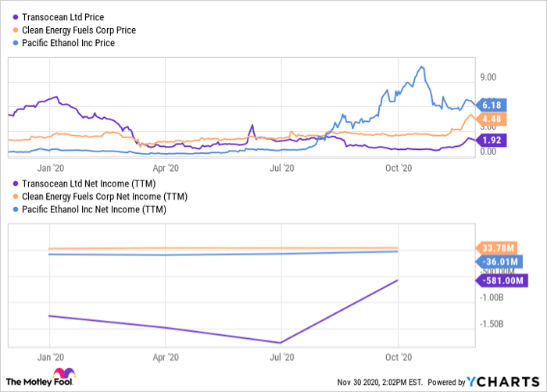The height and width of the screenshot is (392, 547).
Task: Click orange dot beside Clean Energy Fuels Corp Price
Action: [17, 30]
